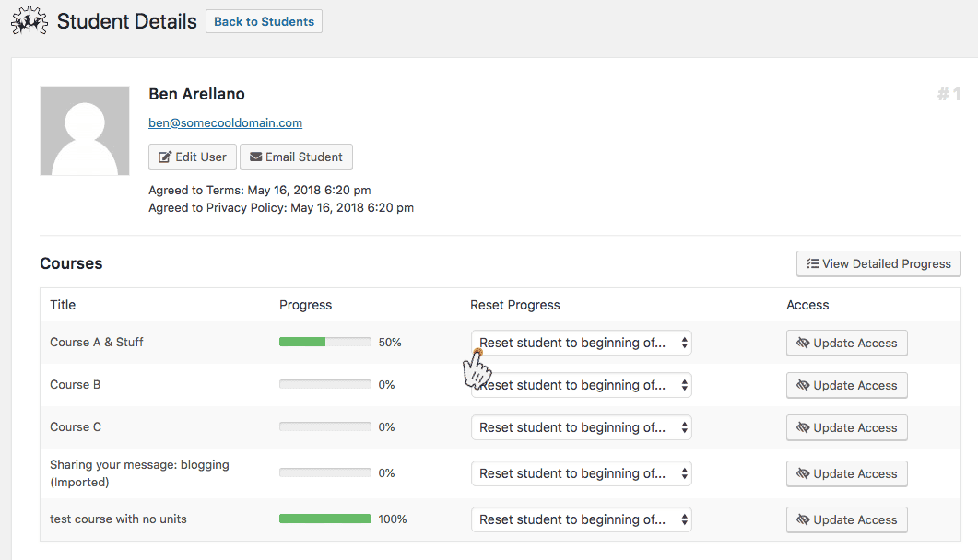
Task: Open Reset Progress dropdown for test course with no units
Action: (x=582, y=519)
